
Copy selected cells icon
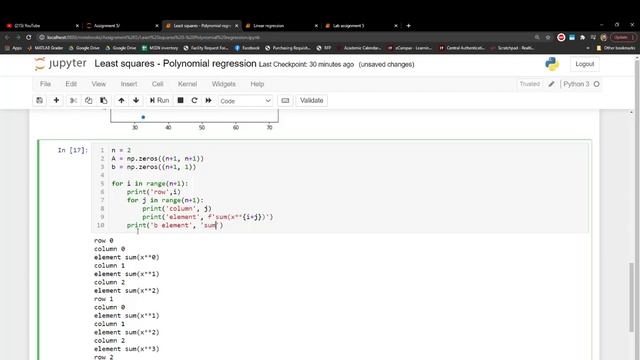[89, 100]
